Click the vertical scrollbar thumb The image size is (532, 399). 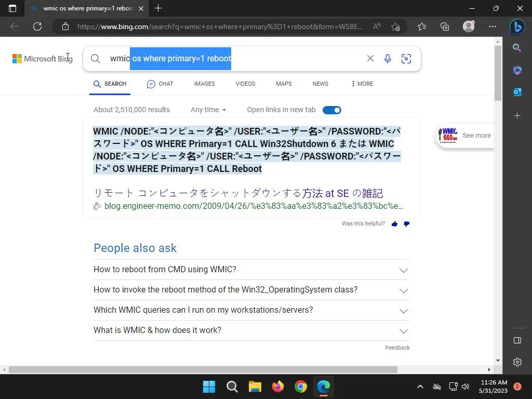click(x=498, y=73)
